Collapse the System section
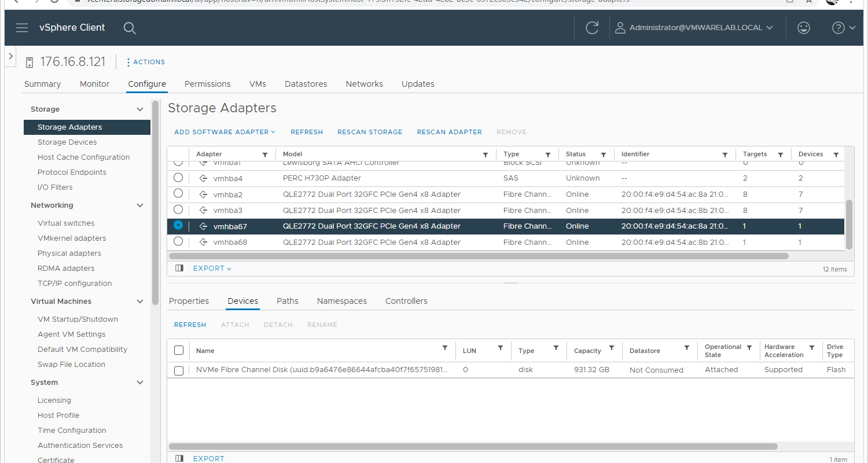The width and height of the screenshot is (868, 463). point(139,383)
